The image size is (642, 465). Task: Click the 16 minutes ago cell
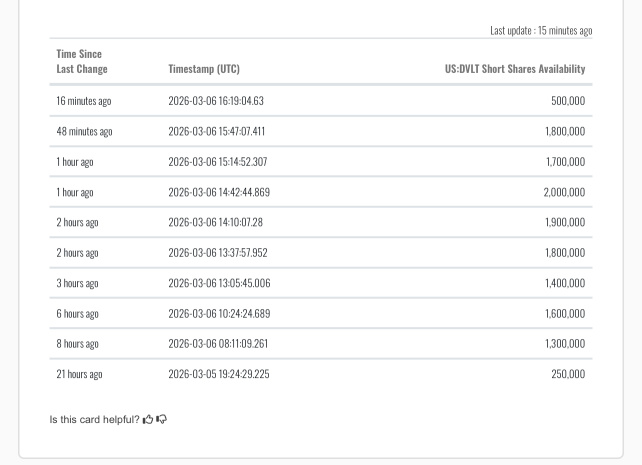tap(84, 101)
